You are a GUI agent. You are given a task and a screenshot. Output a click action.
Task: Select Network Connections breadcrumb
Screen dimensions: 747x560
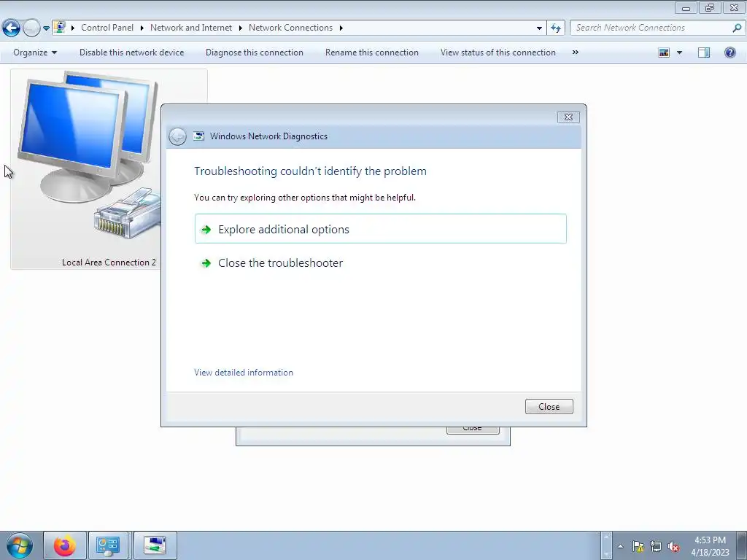(290, 28)
